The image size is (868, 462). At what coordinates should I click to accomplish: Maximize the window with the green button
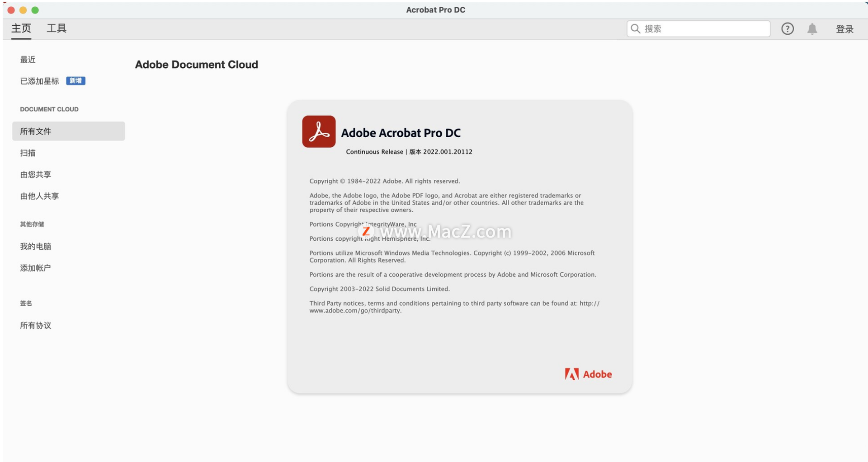click(35, 10)
